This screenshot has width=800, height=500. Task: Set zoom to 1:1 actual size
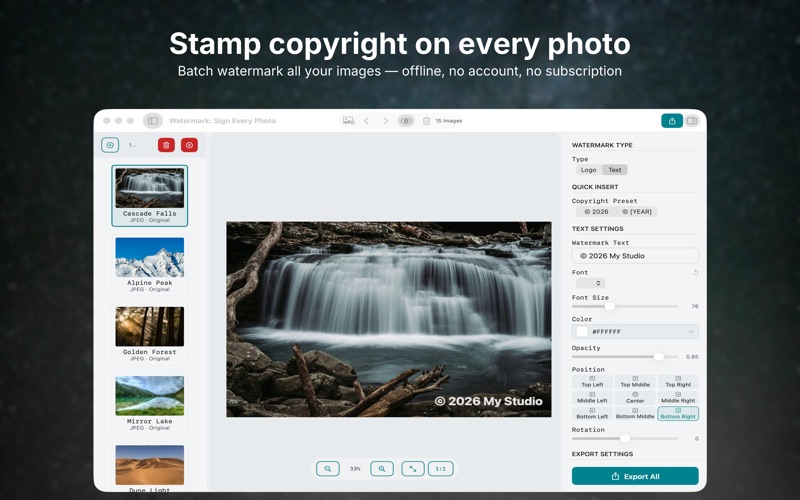coord(441,468)
